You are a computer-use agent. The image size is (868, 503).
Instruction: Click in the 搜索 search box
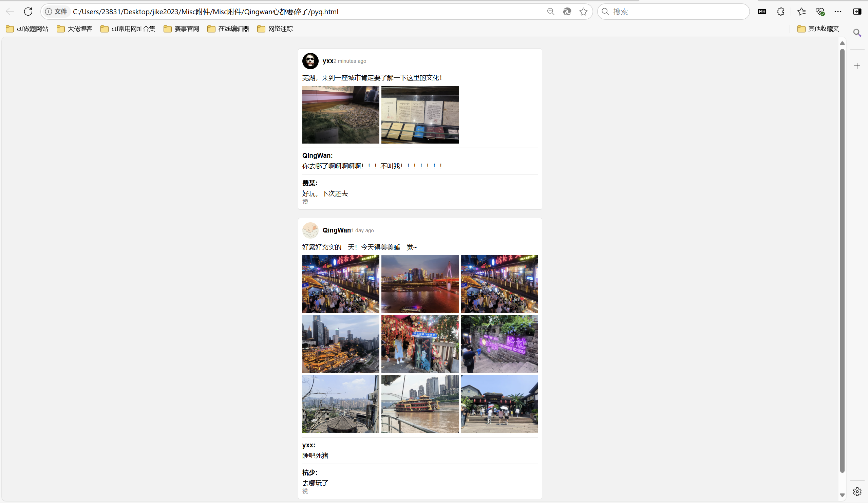click(x=673, y=12)
